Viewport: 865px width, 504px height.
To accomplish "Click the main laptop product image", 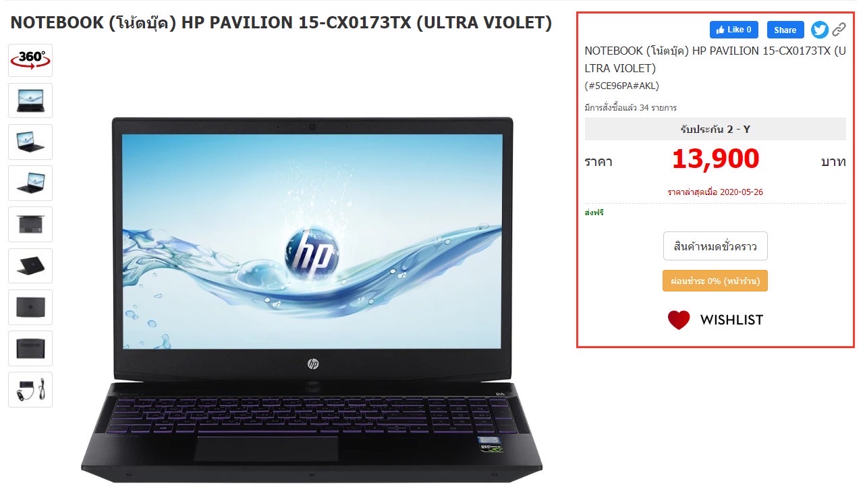I will pyautogui.click(x=312, y=299).
